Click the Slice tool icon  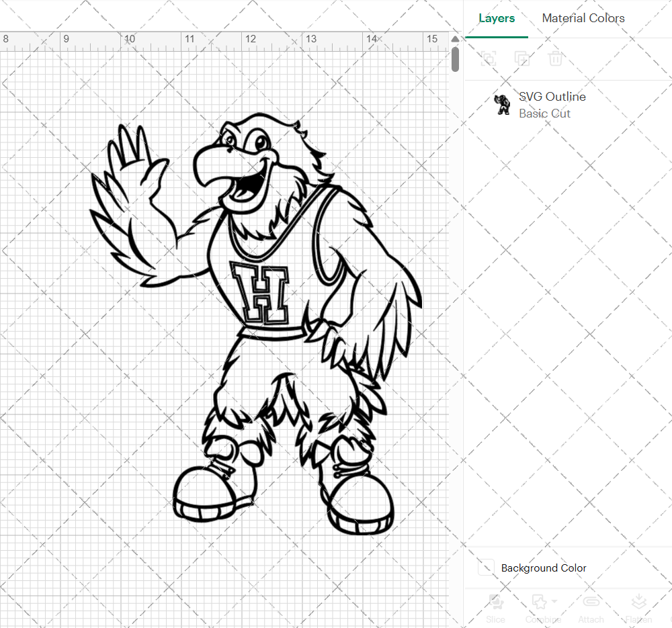(496, 602)
